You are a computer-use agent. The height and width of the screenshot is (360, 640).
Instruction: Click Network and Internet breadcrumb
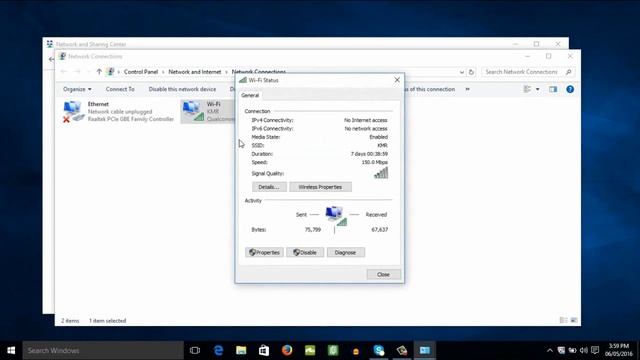(195, 72)
